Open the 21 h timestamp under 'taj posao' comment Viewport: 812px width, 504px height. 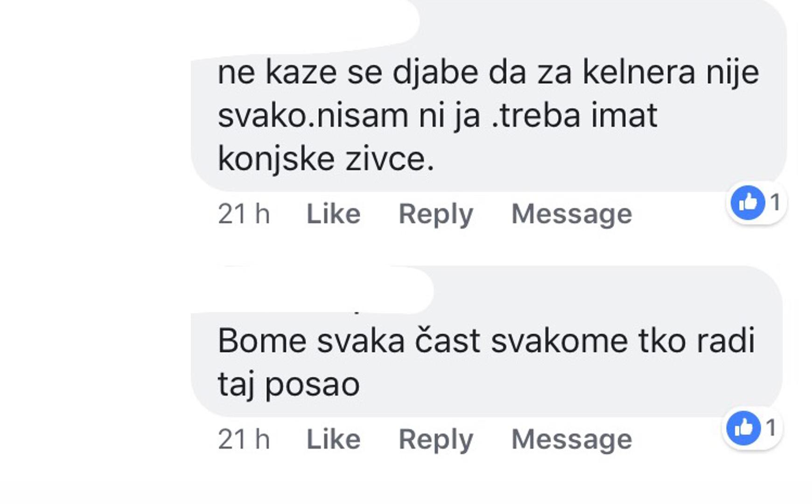click(x=244, y=439)
